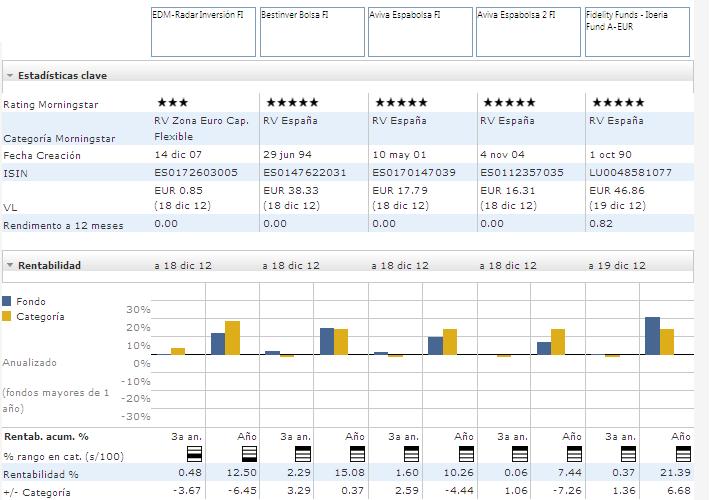Click Aviva Espabolsa FI 3a an. rank icon

point(411,454)
